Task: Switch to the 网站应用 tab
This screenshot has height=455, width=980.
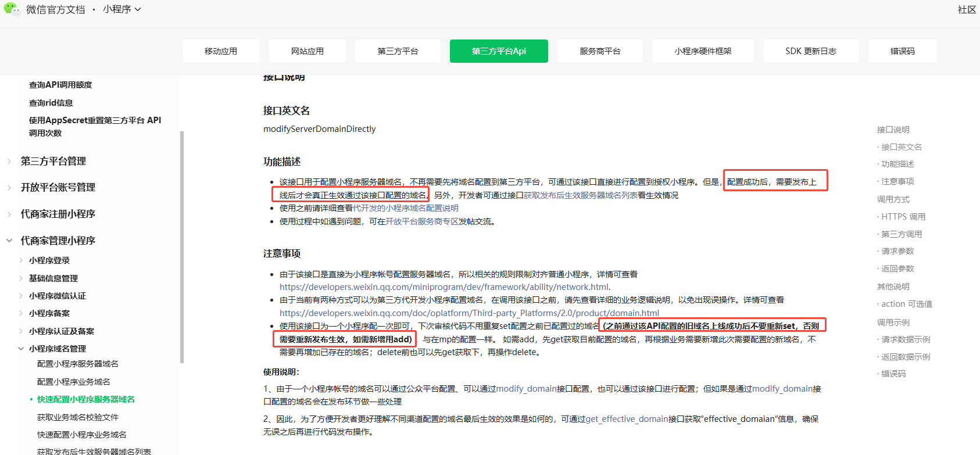Action: coord(307,51)
